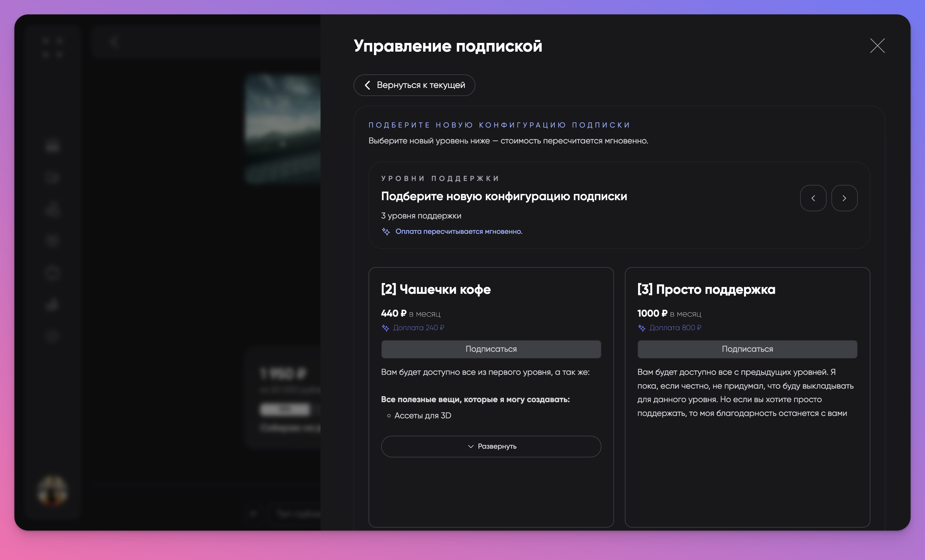Click the sparkle icon beside "Оплата пересчитывается мгновенно"

click(x=386, y=232)
